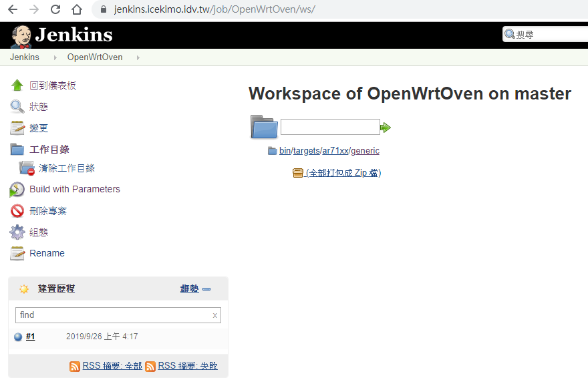Click RSS icon beside RSS 摘要: 失敗
588x390 pixels.
(x=150, y=367)
